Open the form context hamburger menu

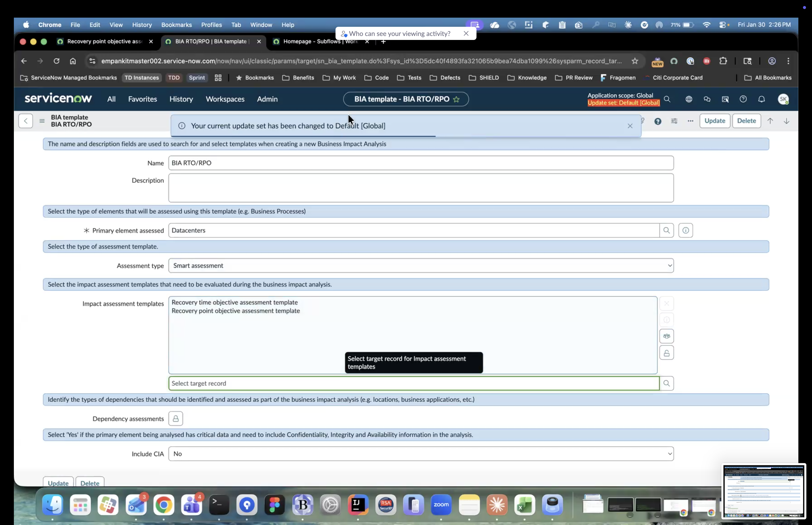42,121
